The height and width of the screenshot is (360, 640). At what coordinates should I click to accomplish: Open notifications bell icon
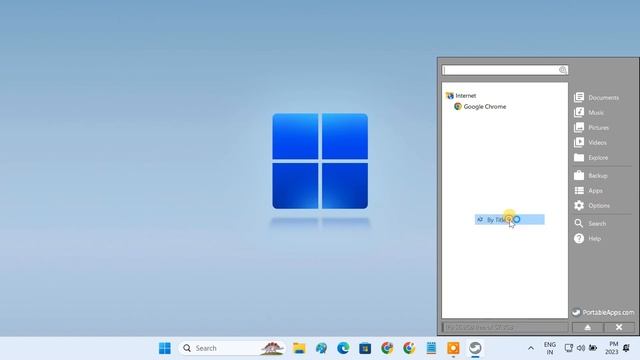coord(627,348)
